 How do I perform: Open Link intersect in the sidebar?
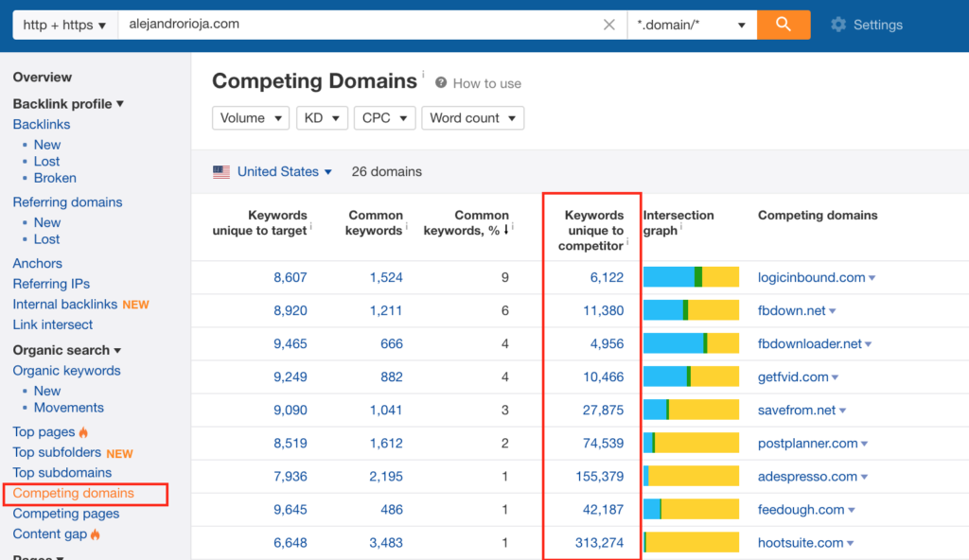[53, 324]
